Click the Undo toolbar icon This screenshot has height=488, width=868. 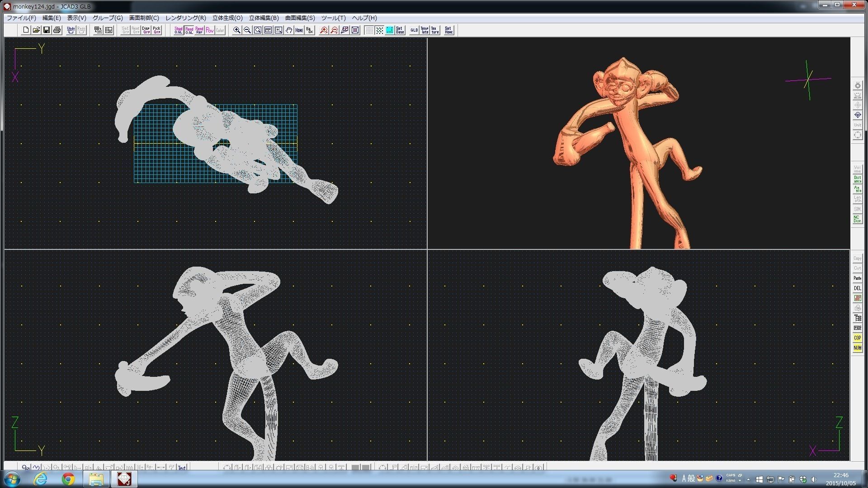click(x=71, y=30)
